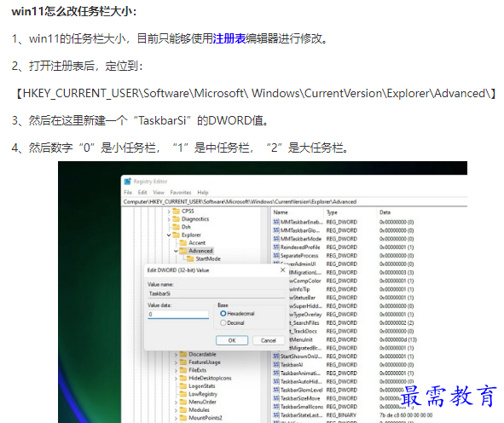Expand the FeatureUsage tree node chevron
The width and height of the screenshot is (504, 423).
176,362
